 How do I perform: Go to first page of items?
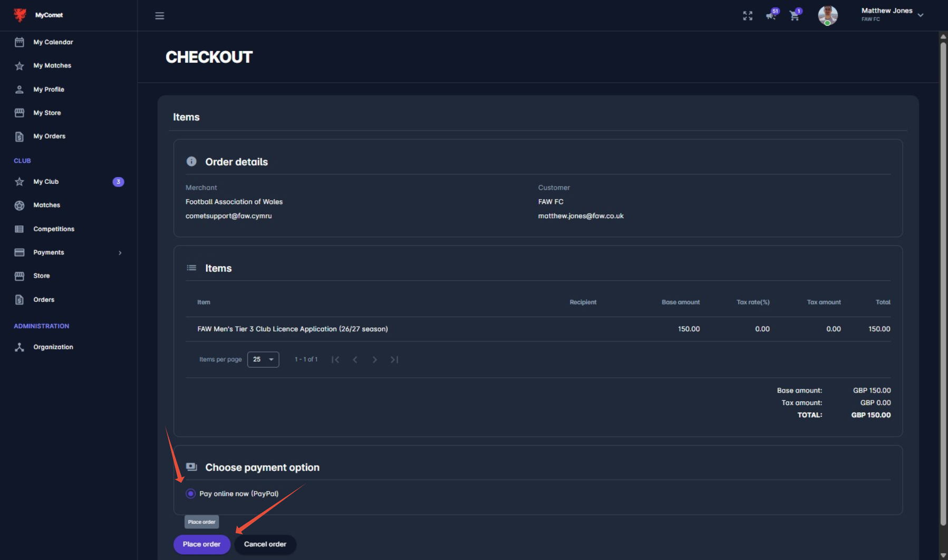pos(335,360)
